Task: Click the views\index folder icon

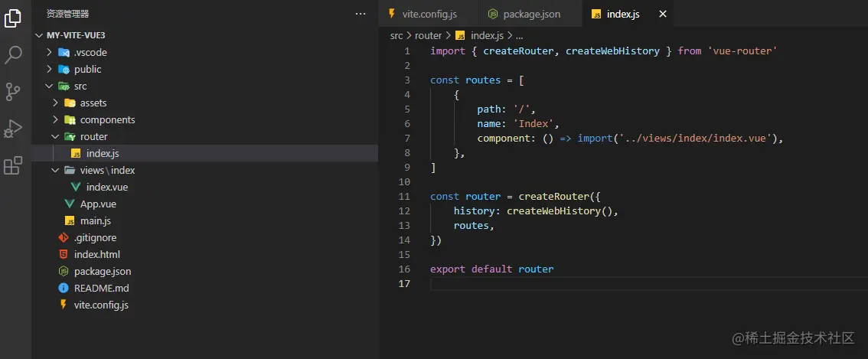Action: (70, 170)
